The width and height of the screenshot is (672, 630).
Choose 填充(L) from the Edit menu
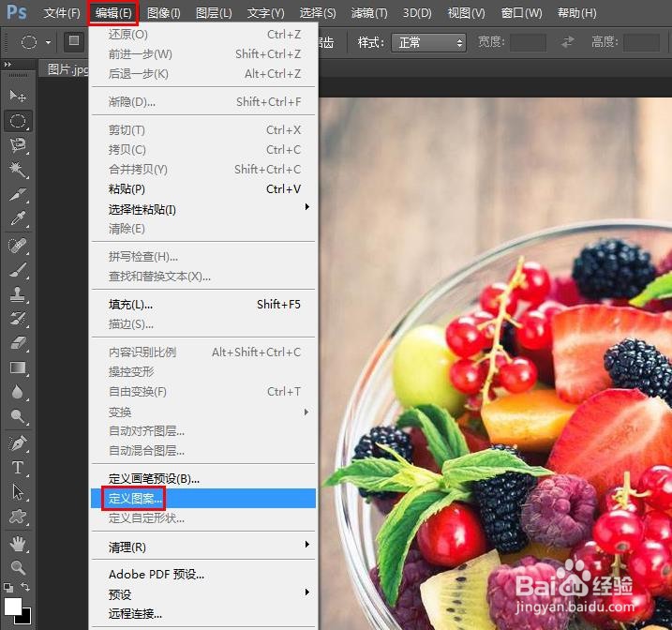point(203,305)
